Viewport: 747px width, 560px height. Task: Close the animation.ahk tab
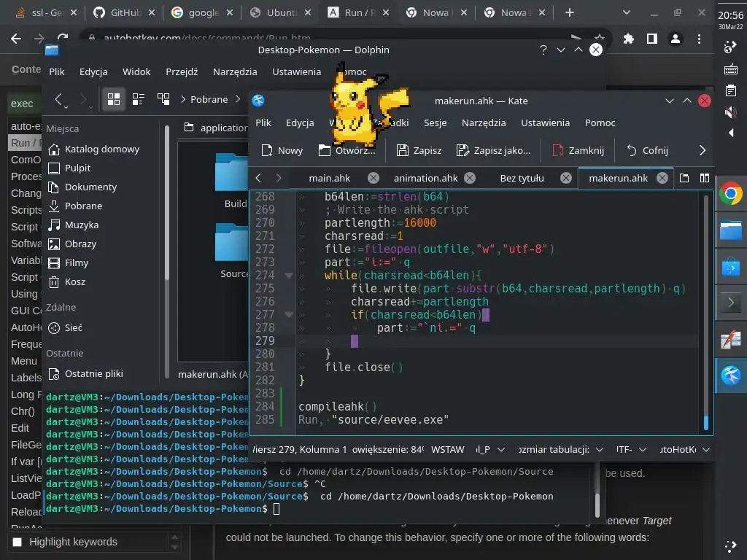[470, 178]
